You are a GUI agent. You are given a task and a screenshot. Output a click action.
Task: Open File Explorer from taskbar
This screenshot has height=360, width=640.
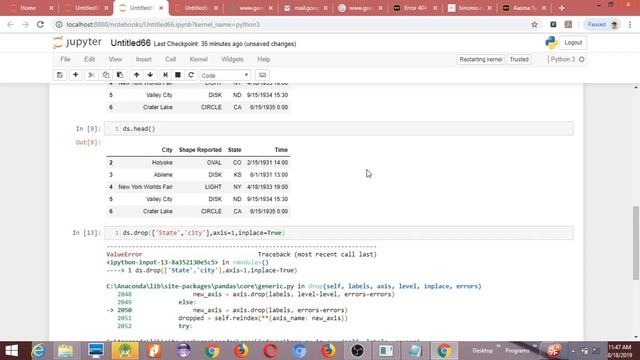coord(65,351)
